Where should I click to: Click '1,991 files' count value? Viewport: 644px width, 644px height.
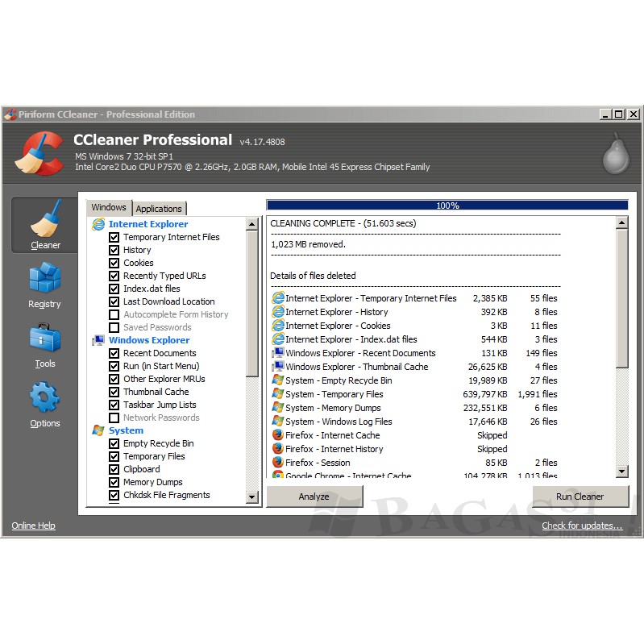pos(538,394)
